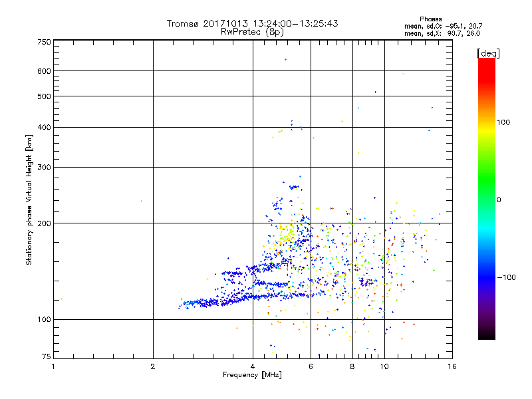Click the 'mean, sd,O: -95.1, 20.7' statistic
Image resolution: width=532 pixels, height=399 pixels.
click(443, 26)
